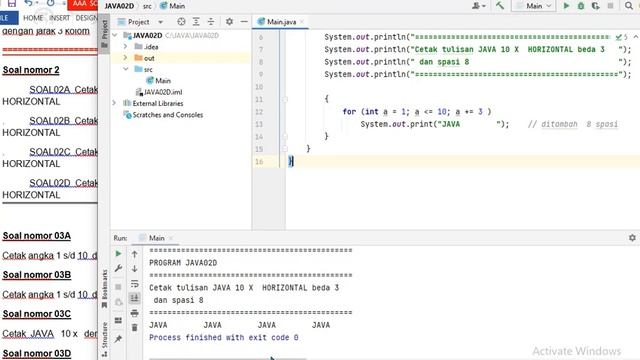Undo in Word quick access toolbar

(28, 4)
